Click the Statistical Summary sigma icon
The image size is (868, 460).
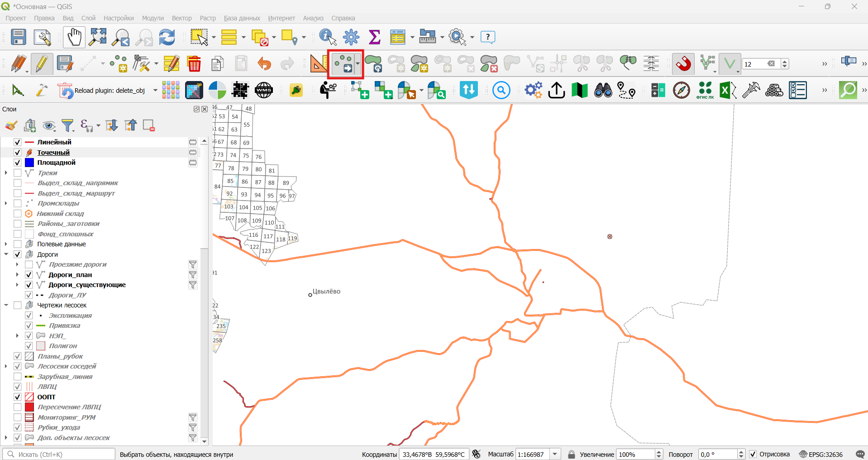pyautogui.click(x=374, y=37)
